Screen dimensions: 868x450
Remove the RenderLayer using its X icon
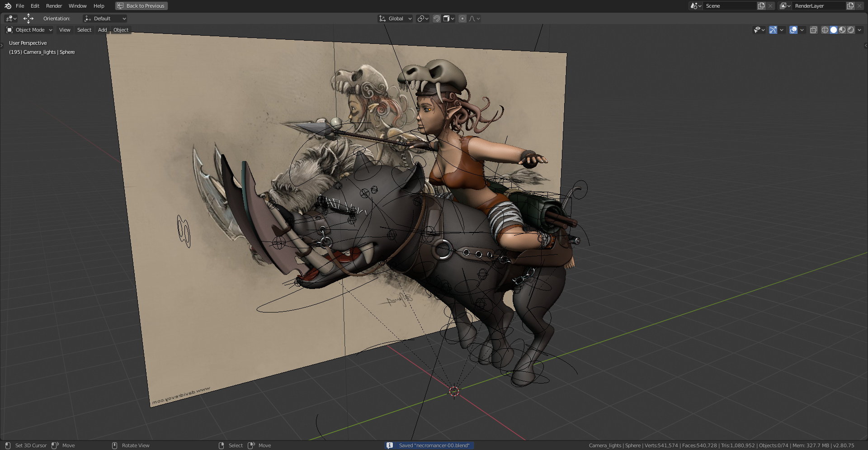click(859, 6)
